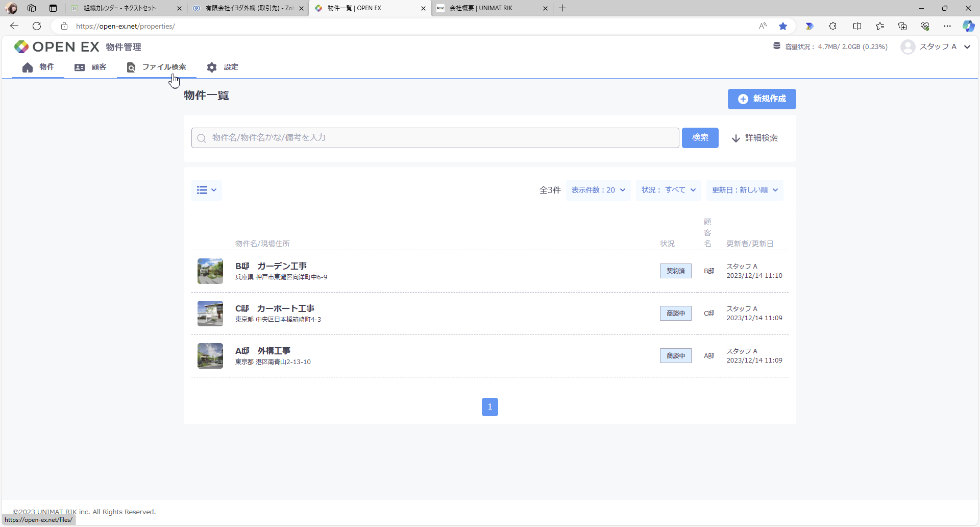The height and width of the screenshot is (527, 980).
Task: Click address 兵庫県 神戸市東灘区向洋町中6-9
Action: (281, 277)
